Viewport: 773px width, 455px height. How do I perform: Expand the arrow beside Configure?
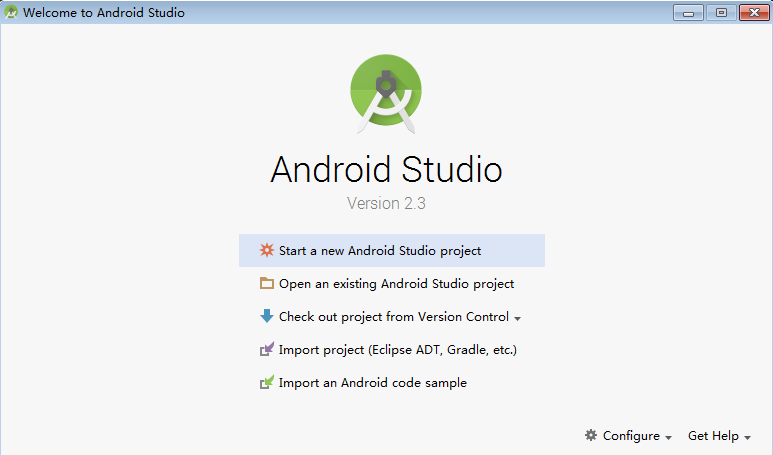point(668,438)
